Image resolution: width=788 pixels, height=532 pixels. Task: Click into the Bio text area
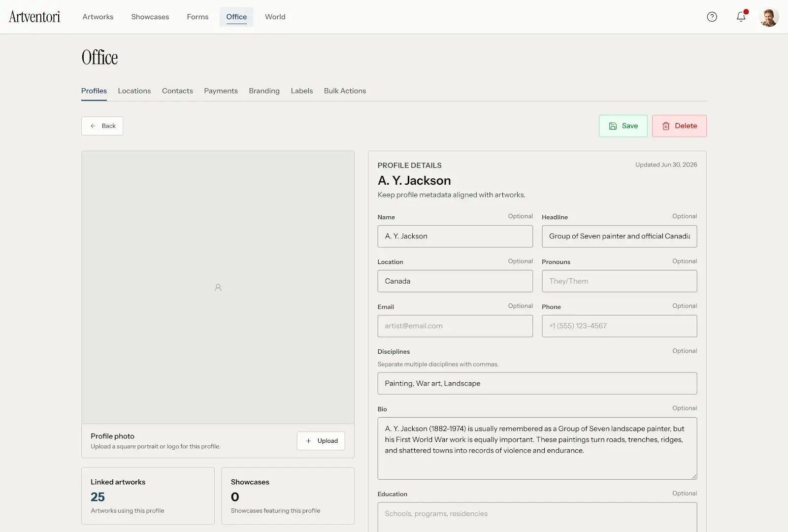[x=537, y=448]
